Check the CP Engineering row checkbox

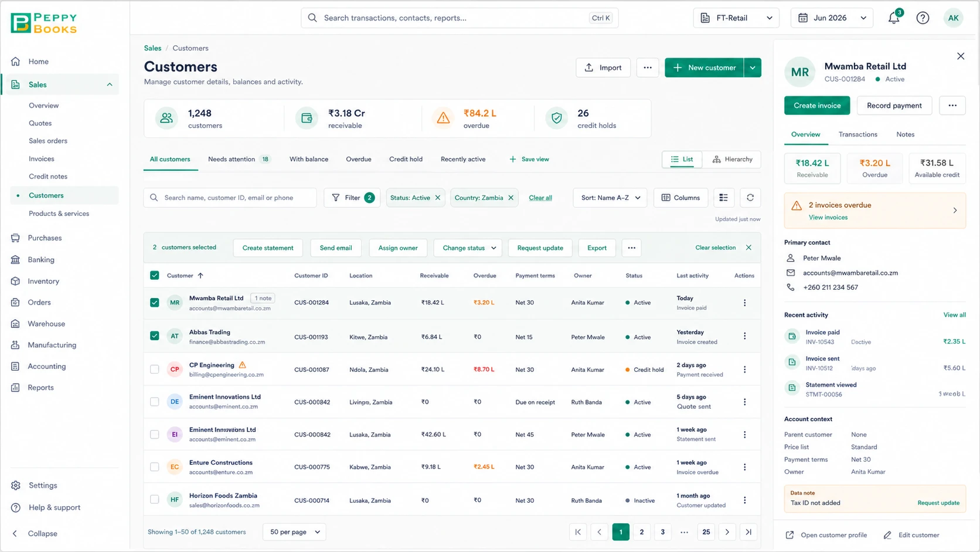[155, 370]
